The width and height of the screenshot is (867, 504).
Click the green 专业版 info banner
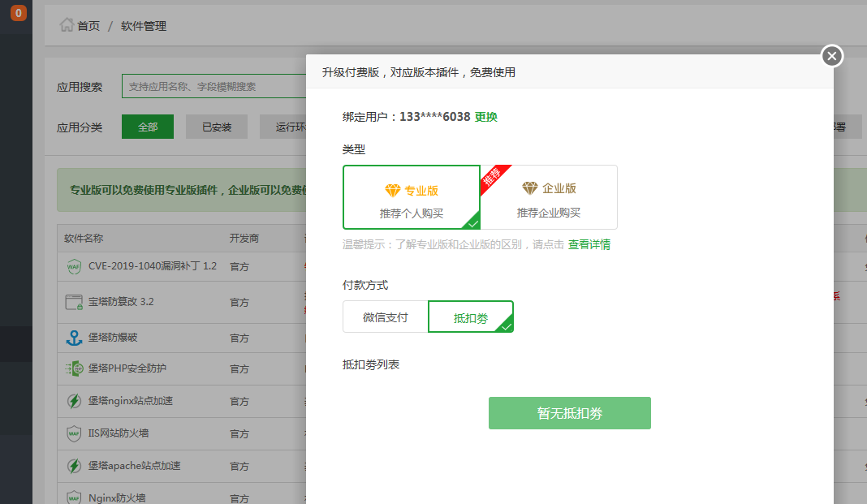(x=182, y=190)
